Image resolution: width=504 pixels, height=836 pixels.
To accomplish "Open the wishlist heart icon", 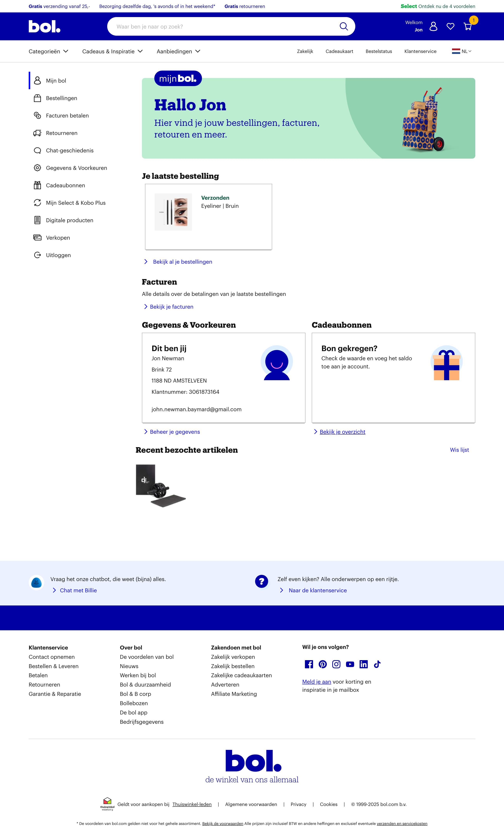I will point(450,26).
